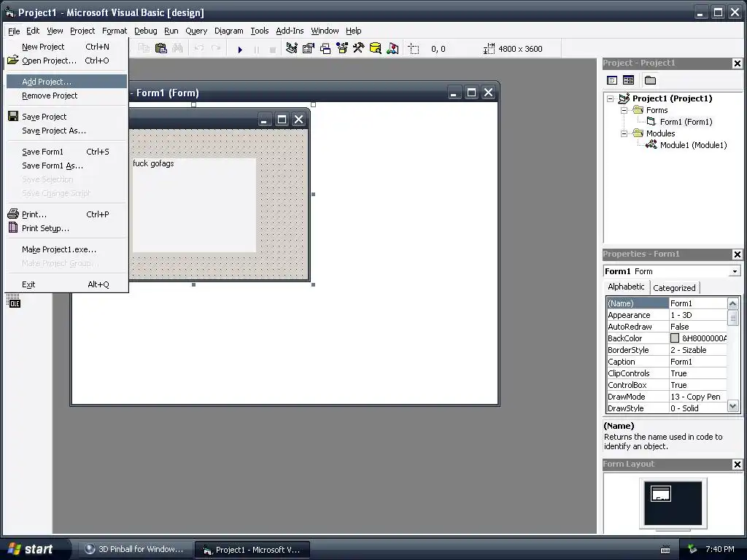Click the properties list scroll-down arrow

(x=733, y=406)
